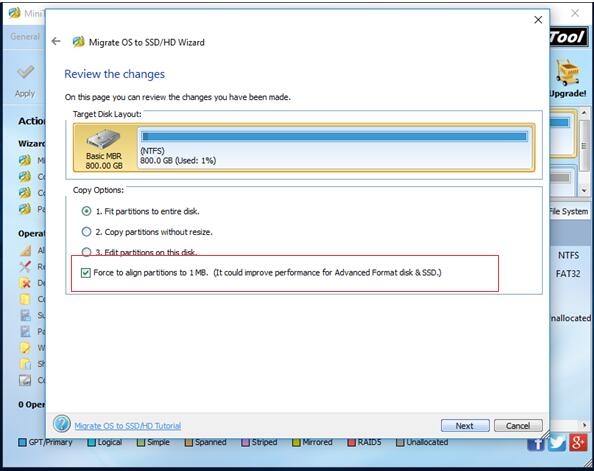Viewport: 594px width, 471px height.
Task: Click Rebuild MBR icon in Operations
Action: pos(25,266)
